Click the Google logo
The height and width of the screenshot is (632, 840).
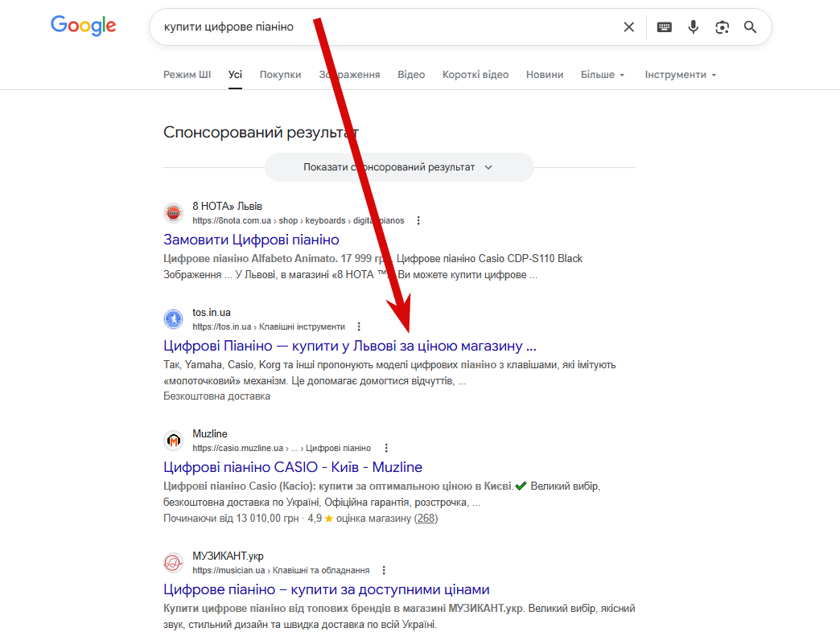click(83, 25)
